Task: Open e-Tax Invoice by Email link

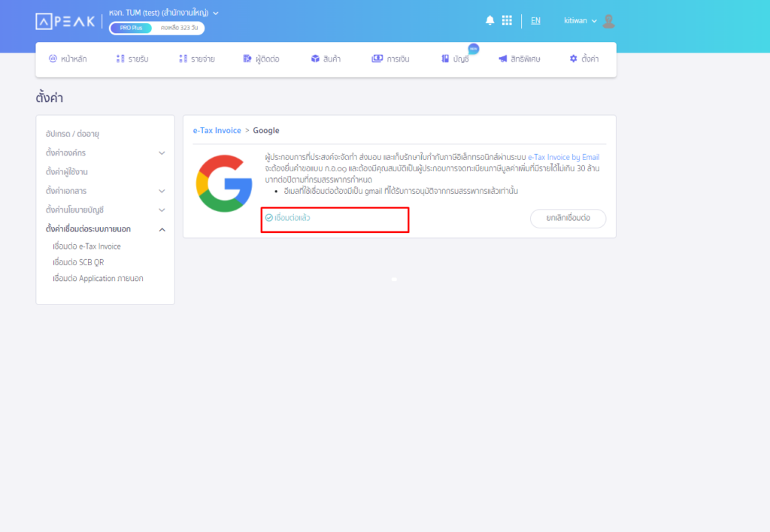Action: click(x=564, y=157)
